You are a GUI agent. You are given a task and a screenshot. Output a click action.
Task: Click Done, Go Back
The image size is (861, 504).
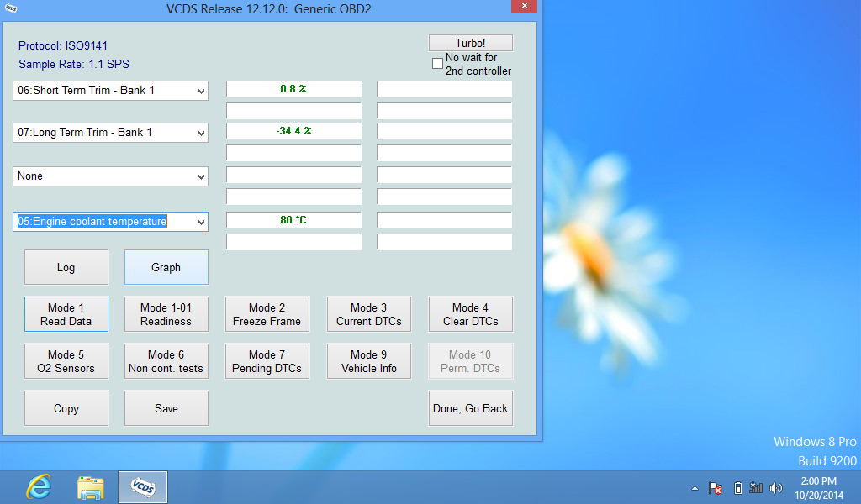(x=471, y=408)
